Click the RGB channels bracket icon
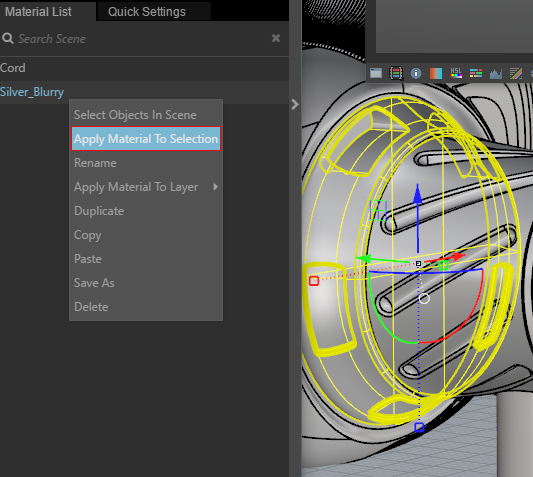Screen dimensions: 533x477 396,73
